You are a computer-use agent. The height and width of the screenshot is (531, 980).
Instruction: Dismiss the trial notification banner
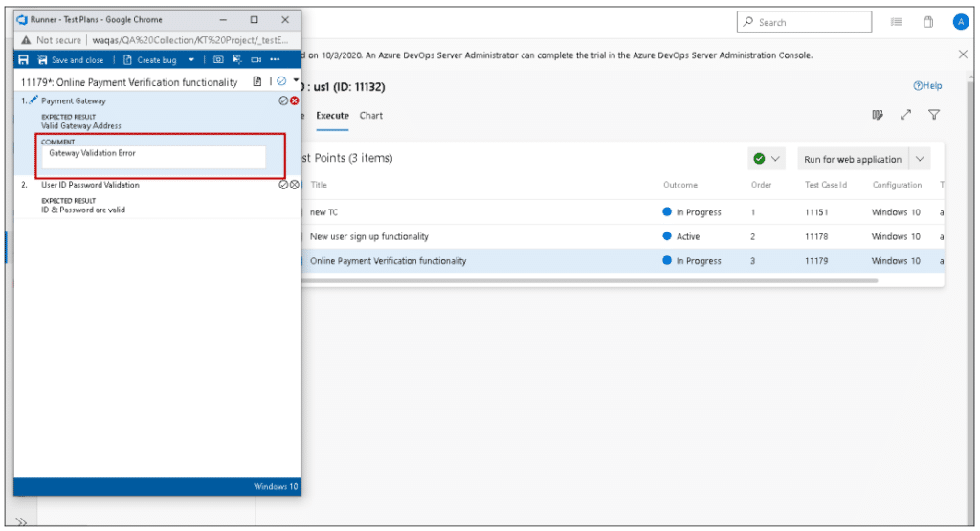(963, 55)
